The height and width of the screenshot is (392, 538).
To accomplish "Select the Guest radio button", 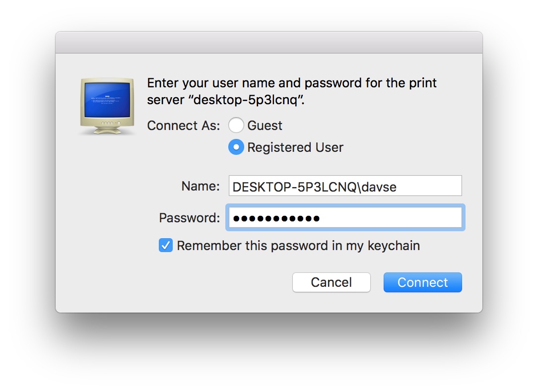I will [x=236, y=126].
